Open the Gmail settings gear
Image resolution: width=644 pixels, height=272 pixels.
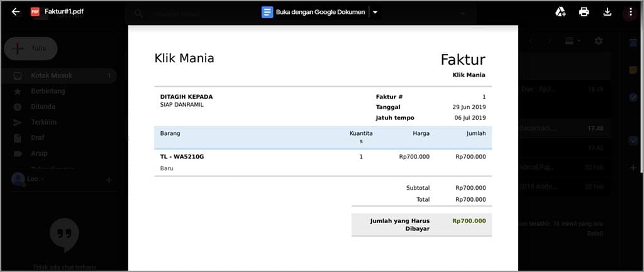click(598, 41)
